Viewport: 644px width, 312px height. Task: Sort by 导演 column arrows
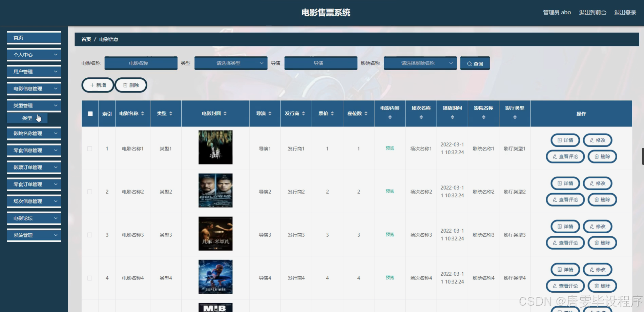(x=270, y=114)
